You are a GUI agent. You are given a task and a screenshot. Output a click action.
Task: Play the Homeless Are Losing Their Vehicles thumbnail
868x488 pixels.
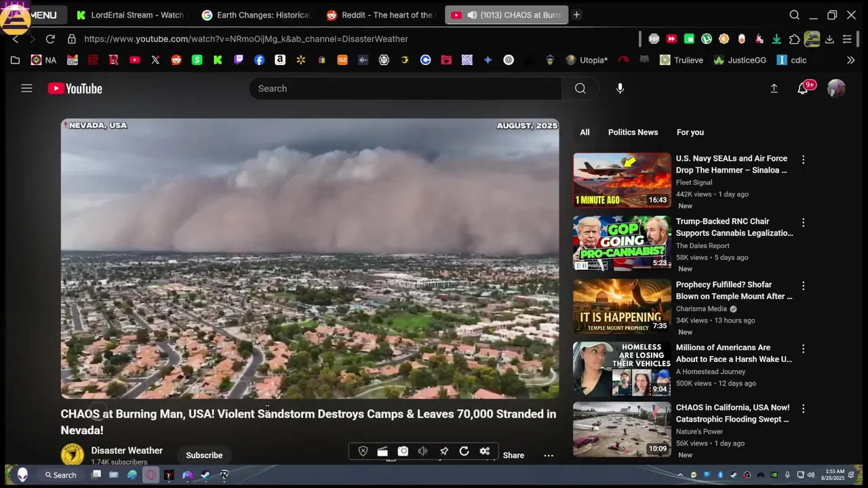pyautogui.click(x=622, y=369)
